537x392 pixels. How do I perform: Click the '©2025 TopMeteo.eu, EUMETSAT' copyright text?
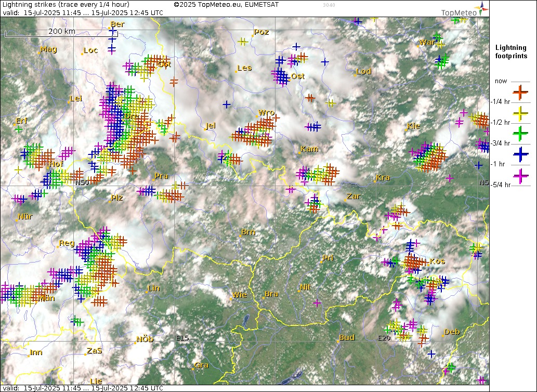[x=226, y=5]
